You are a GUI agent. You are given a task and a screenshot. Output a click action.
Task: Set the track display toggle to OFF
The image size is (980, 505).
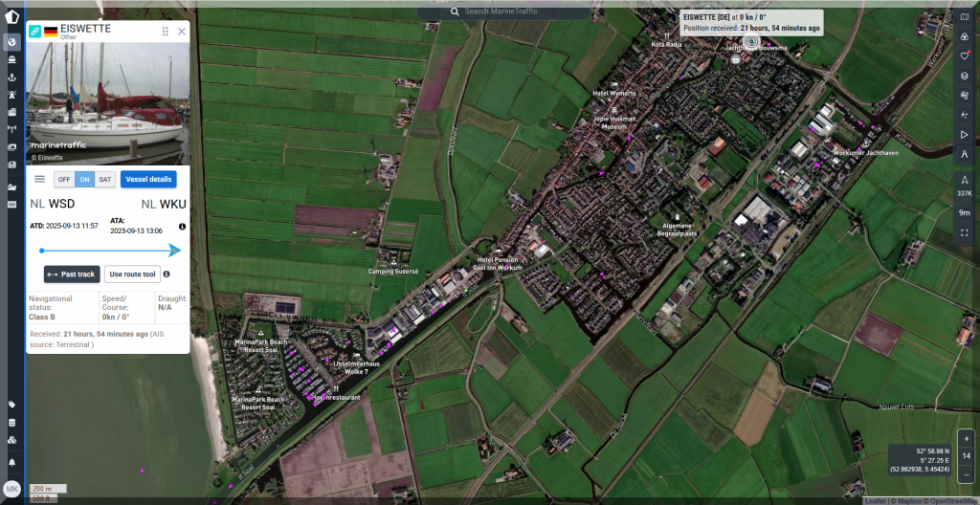[64, 179]
